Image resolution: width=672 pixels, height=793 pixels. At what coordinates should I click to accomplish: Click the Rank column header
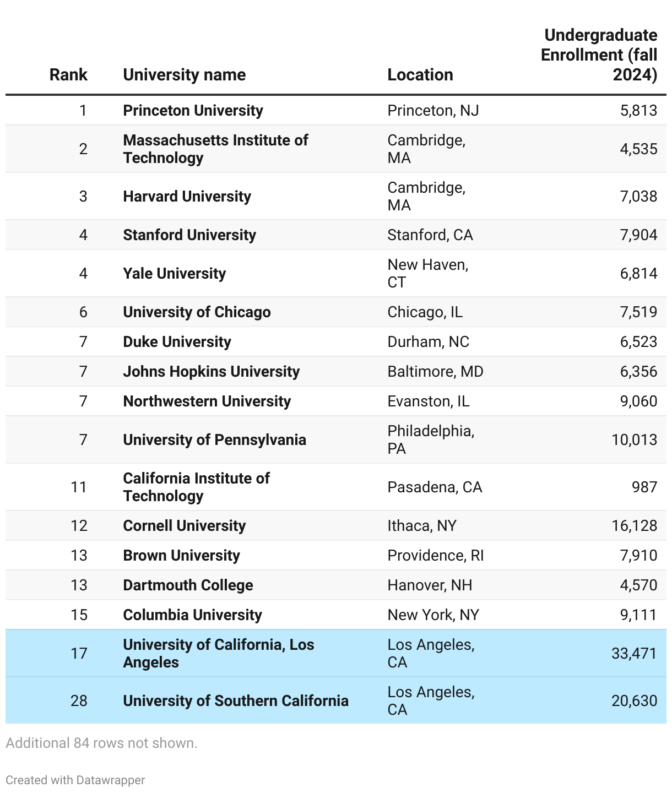(68, 75)
